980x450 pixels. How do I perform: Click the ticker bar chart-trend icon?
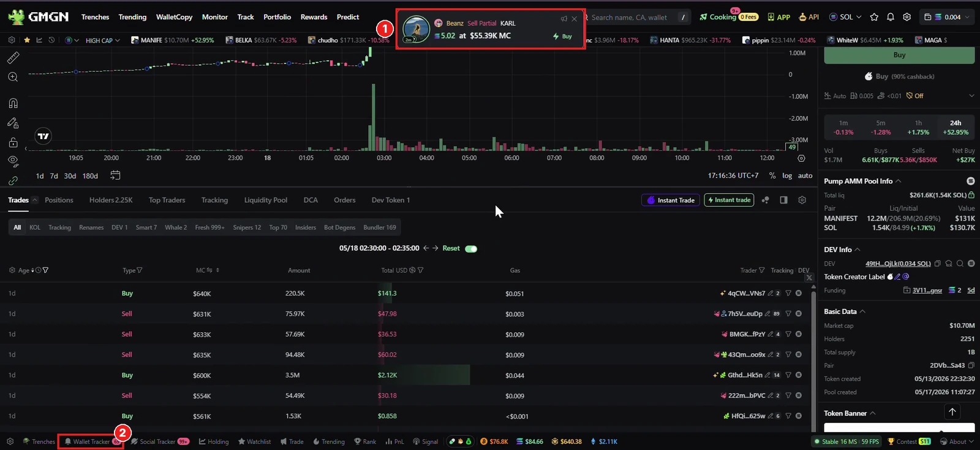[39, 40]
